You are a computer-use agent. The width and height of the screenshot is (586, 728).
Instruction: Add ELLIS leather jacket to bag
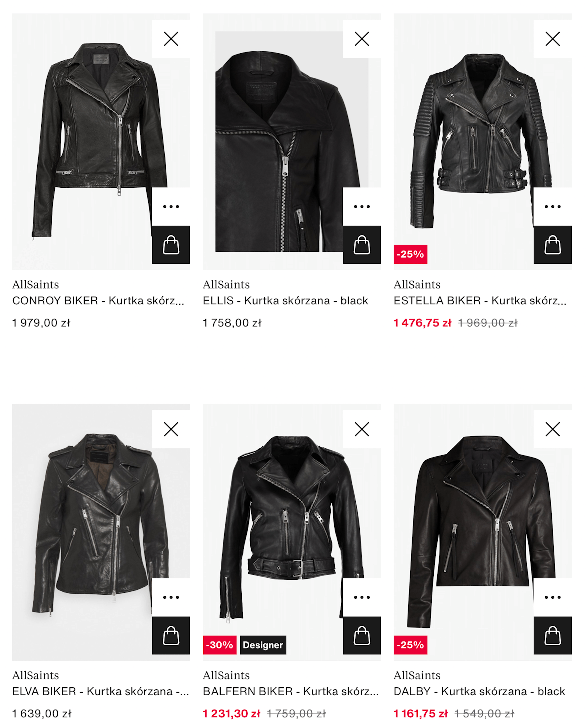click(x=362, y=245)
